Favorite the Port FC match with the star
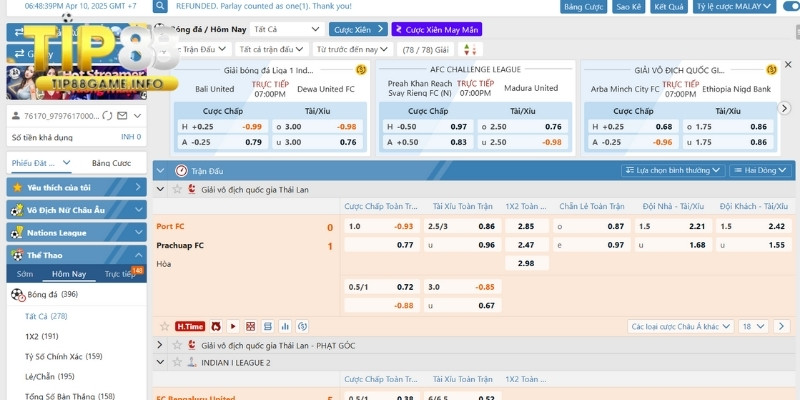Viewport: 800px width, 400px height. click(x=164, y=326)
